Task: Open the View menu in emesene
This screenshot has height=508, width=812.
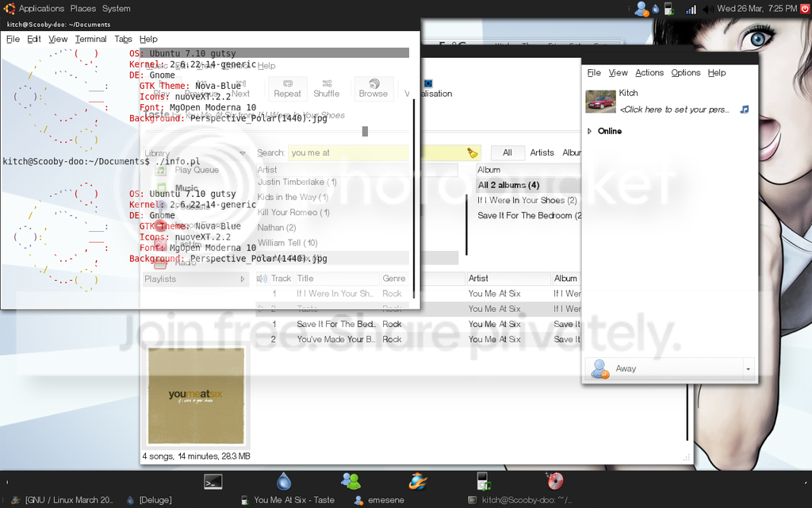Action: pos(618,72)
